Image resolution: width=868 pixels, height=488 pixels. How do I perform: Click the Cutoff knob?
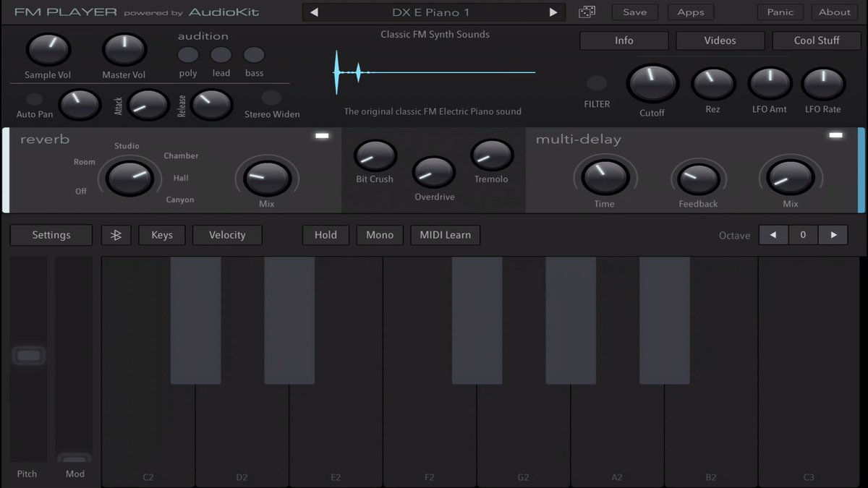(652, 83)
